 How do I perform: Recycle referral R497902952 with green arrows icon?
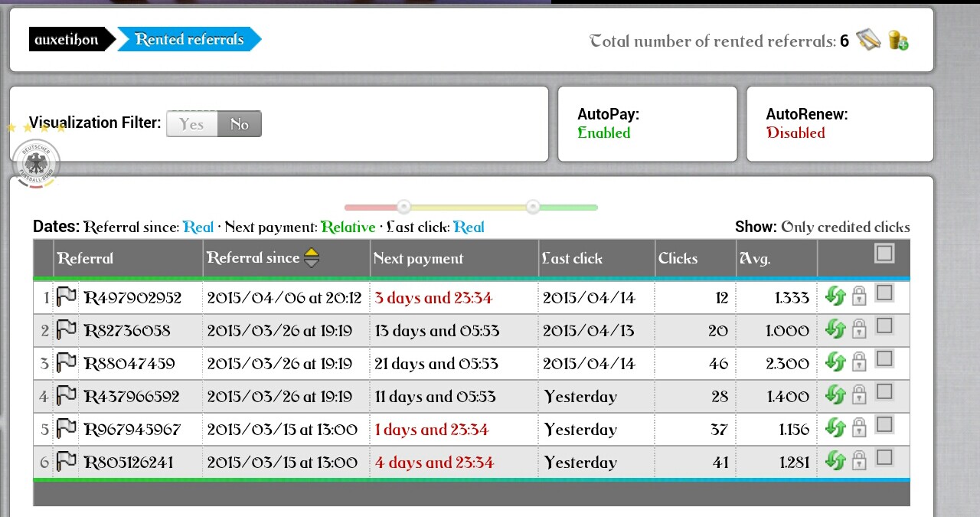tap(836, 296)
